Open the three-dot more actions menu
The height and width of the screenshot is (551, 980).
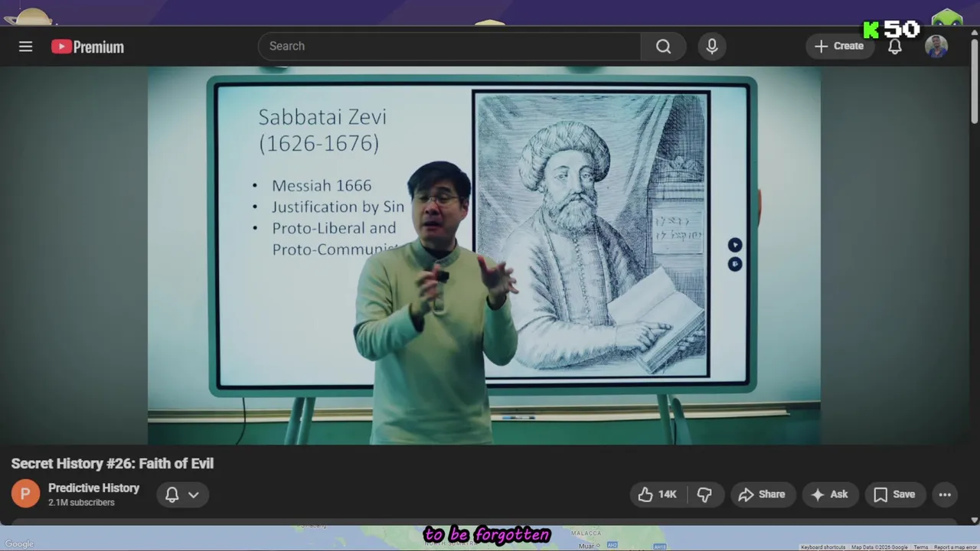[x=945, y=494]
